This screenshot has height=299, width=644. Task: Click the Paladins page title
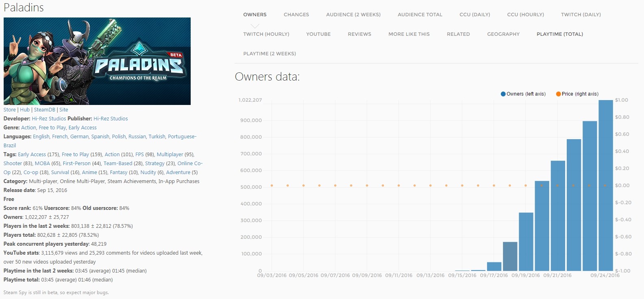tap(24, 7)
